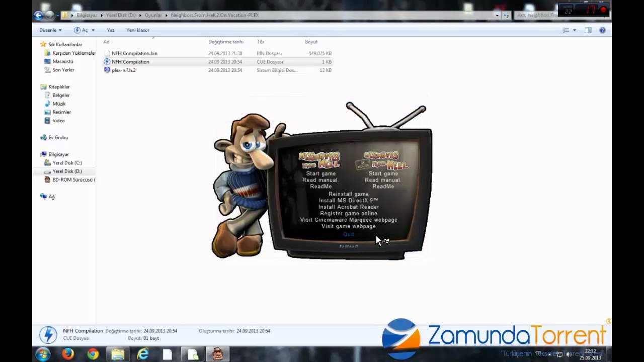This screenshot has width=644, height=362.
Task: Click the red record button in overlay
Action: click(603, 10)
